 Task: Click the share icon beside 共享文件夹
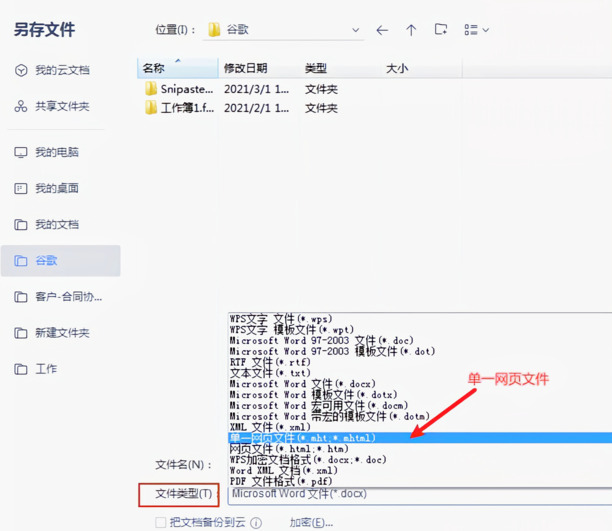[21, 106]
